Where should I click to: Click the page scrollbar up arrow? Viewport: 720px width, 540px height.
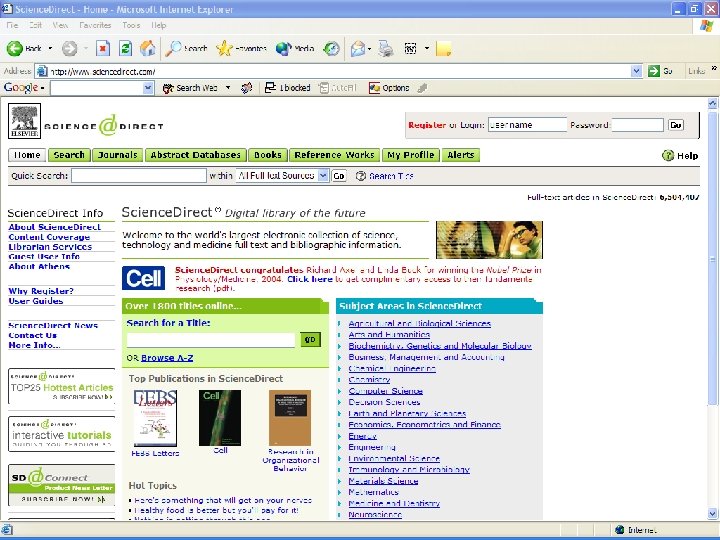(712, 104)
